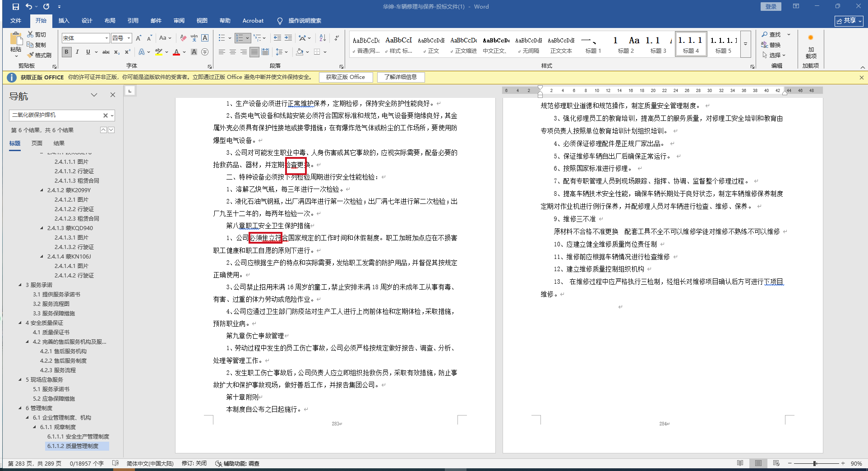Viewport: 868px width, 471px height.
Task: Click the 共享 share button
Action: [x=849, y=21]
